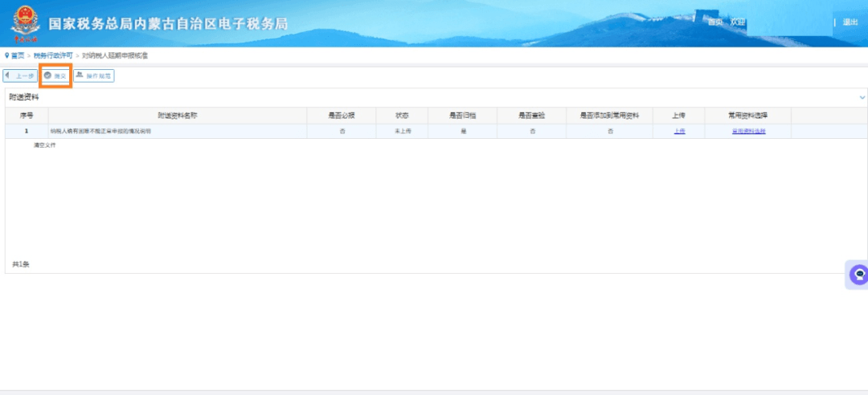The height and width of the screenshot is (395, 868).
Task: Select the 是否添加到常用资料 column header
Action: [609, 116]
